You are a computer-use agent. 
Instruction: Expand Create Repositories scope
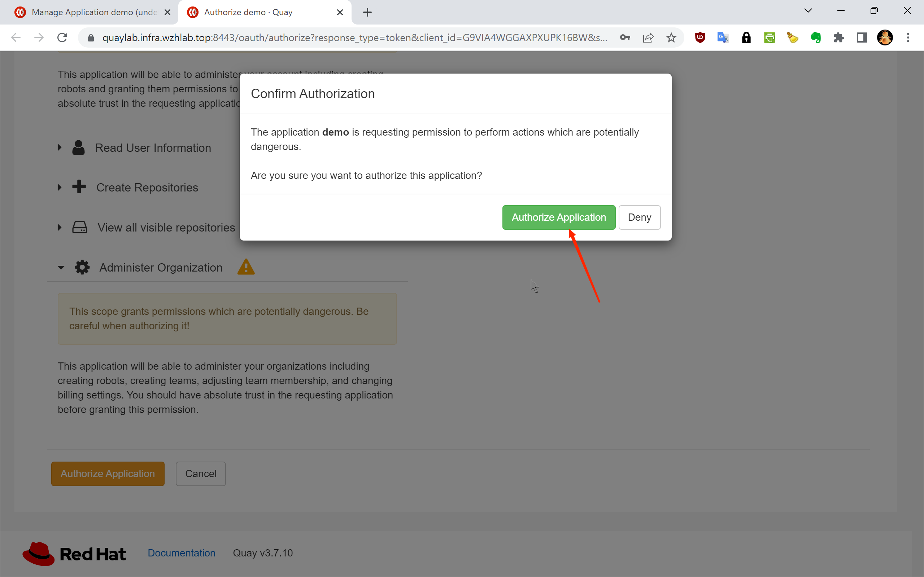(x=147, y=188)
